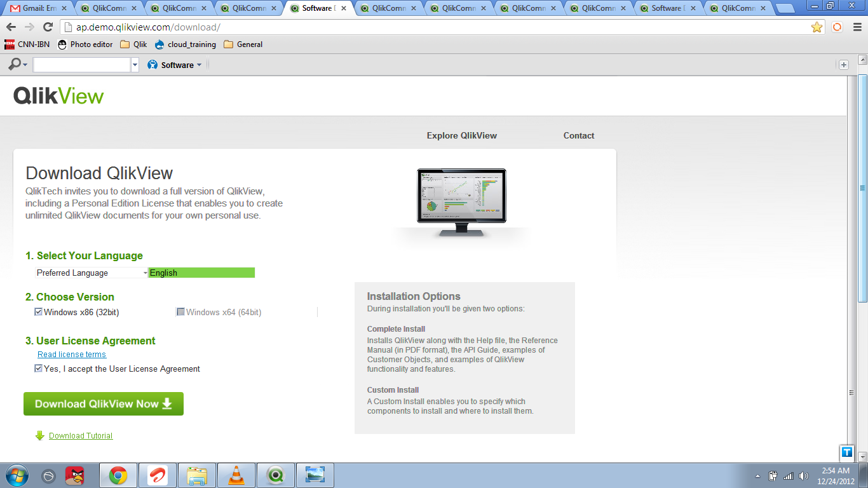Open the Contact menu item
This screenshot has height=488, width=868.
pyautogui.click(x=579, y=135)
